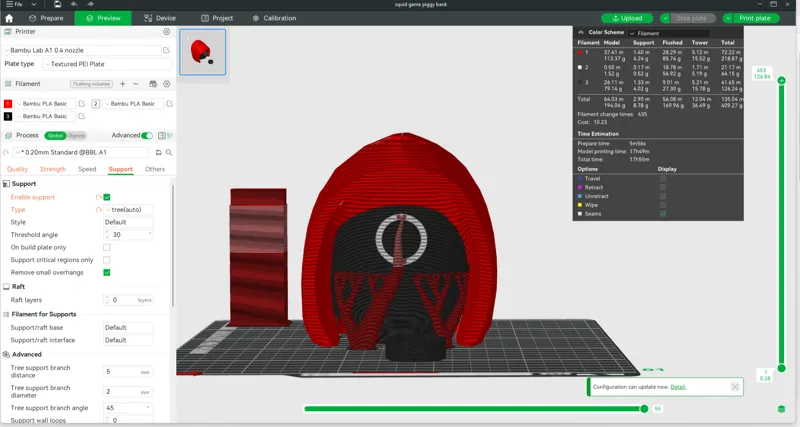
Task: Open the Detail link in notification
Action: click(x=678, y=387)
